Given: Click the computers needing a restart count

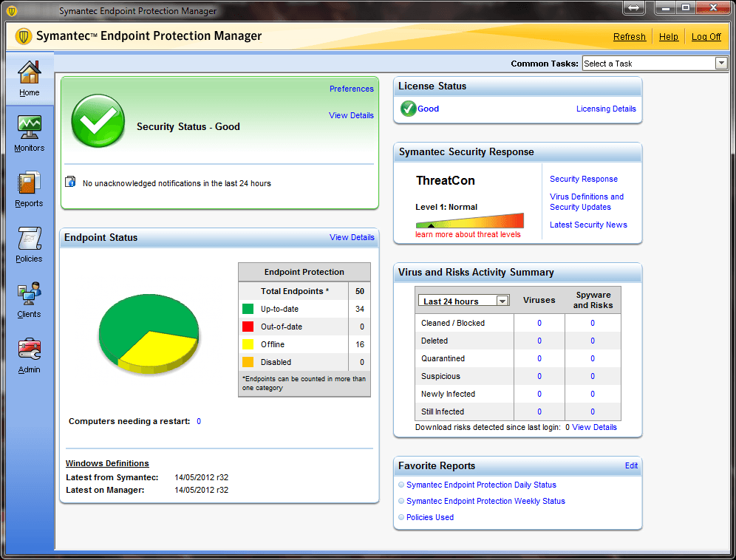Looking at the screenshot, I should [x=199, y=421].
